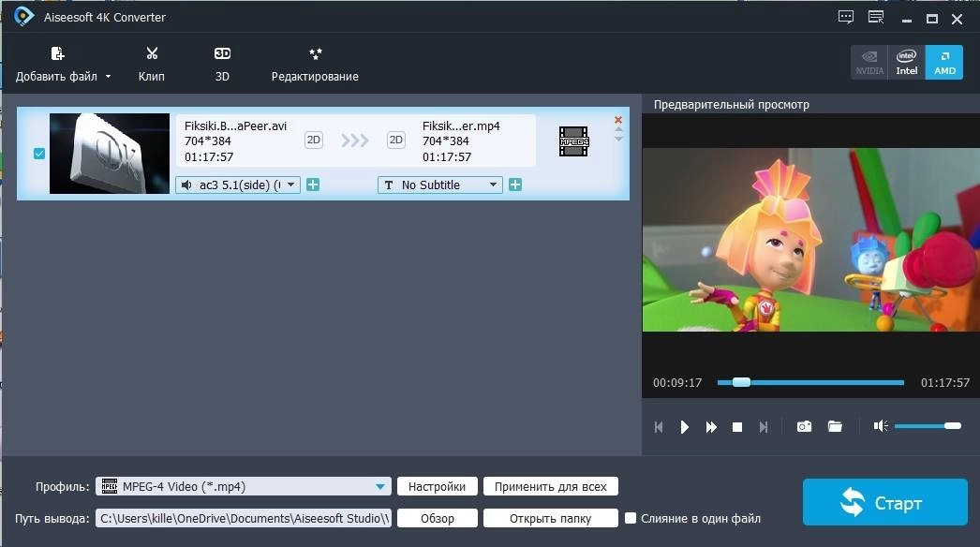
Task: Click the Aiseesoft app logo icon
Action: coord(23,16)
